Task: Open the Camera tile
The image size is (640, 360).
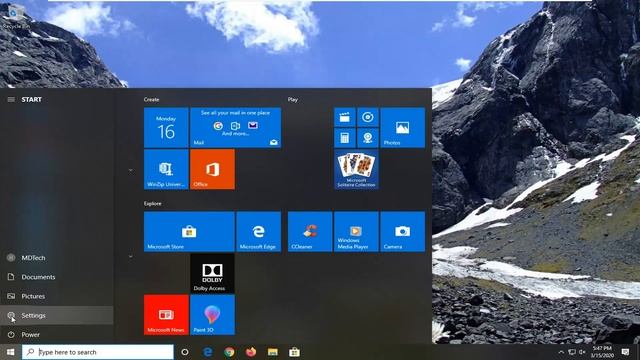Action: tap(402, 231)
